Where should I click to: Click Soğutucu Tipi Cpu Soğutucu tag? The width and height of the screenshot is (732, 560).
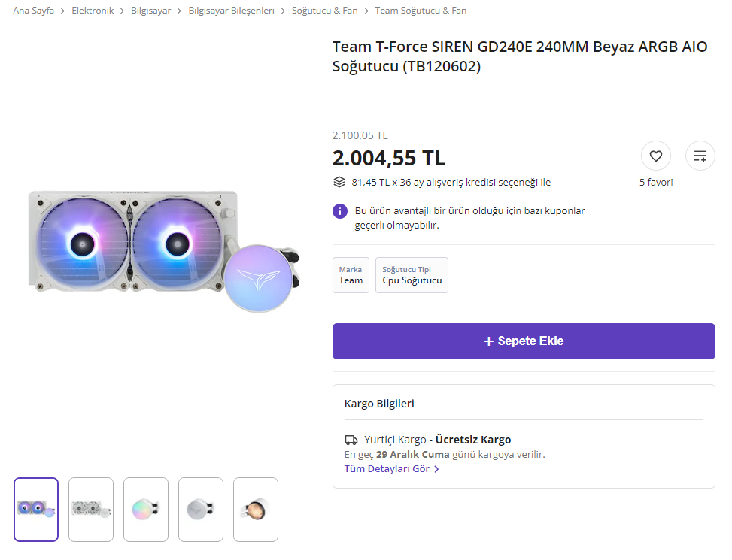[x=412, y=275]
